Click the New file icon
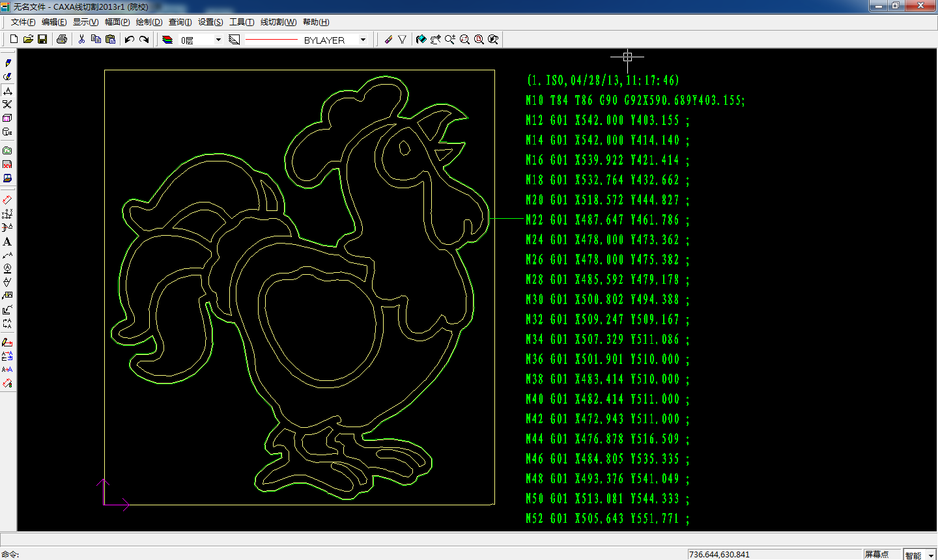The width and height of the screenshot is (938, 560). (14, 40)
